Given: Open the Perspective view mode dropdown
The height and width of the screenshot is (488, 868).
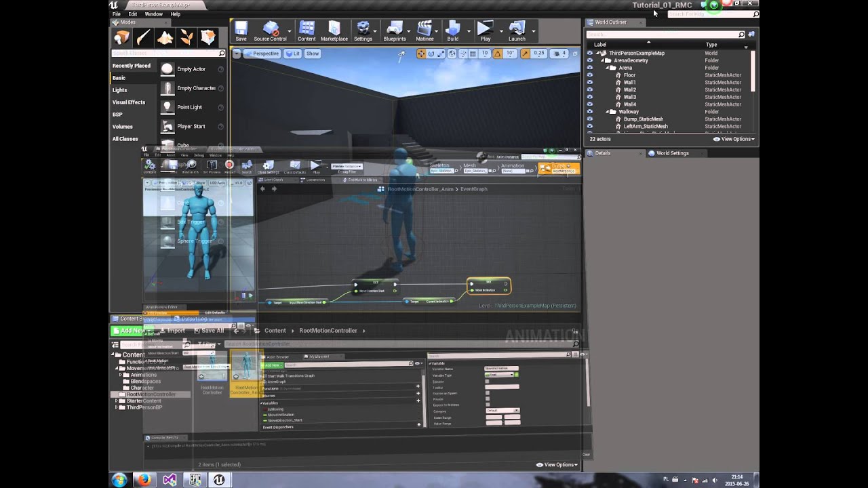Looking at the screenshot, I should [x=262, y=54].
